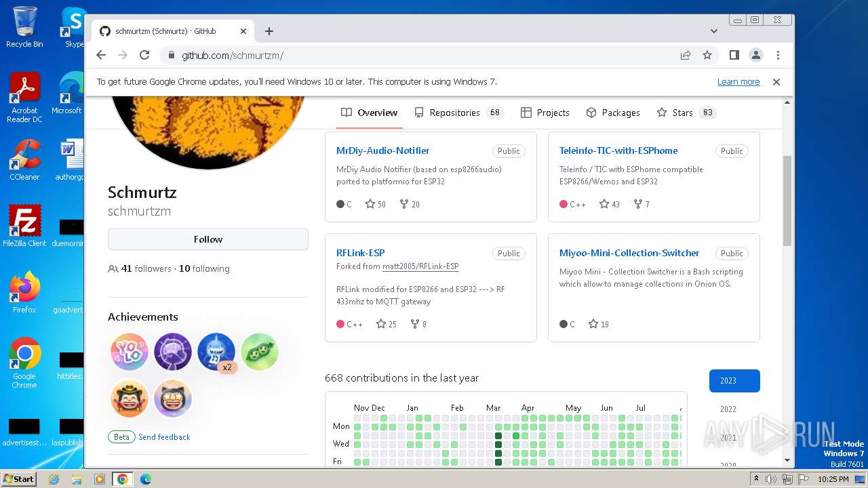868x488 pixels.
Task: Open the Quickdraw achievement badge
Action: [130, 399]
